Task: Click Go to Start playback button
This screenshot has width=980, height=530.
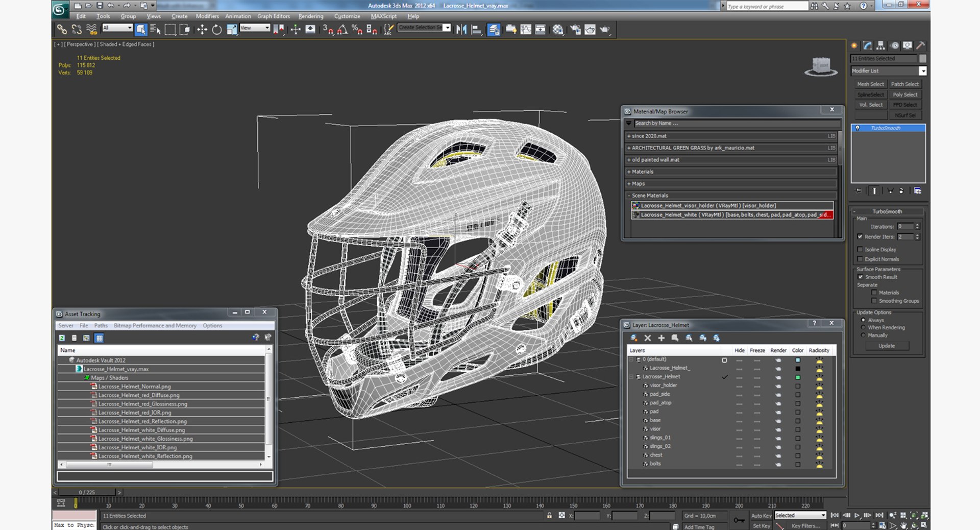Action: 835,515
